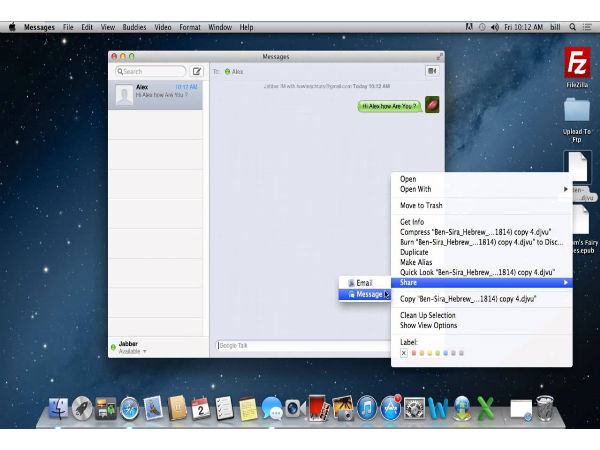Toggle Messages window full screen arrows
This screenshot has width=600, height=450.
(439, 57)
